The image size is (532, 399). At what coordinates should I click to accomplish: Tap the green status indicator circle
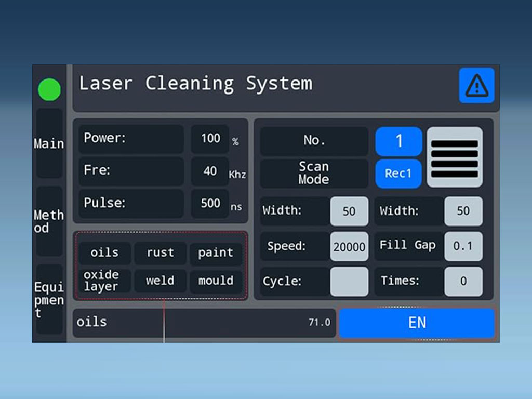(x=49, y=89)
